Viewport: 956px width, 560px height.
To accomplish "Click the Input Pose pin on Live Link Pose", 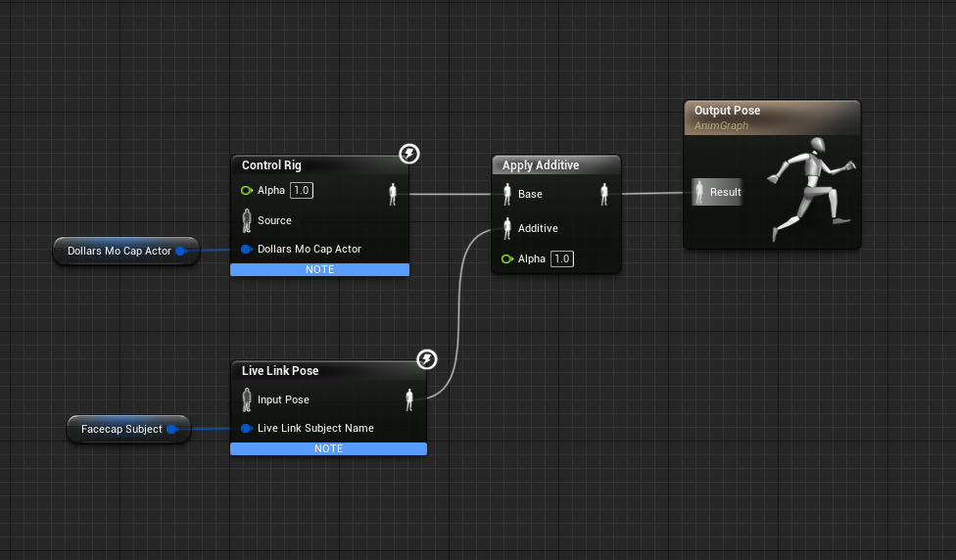I will (247, 399).
